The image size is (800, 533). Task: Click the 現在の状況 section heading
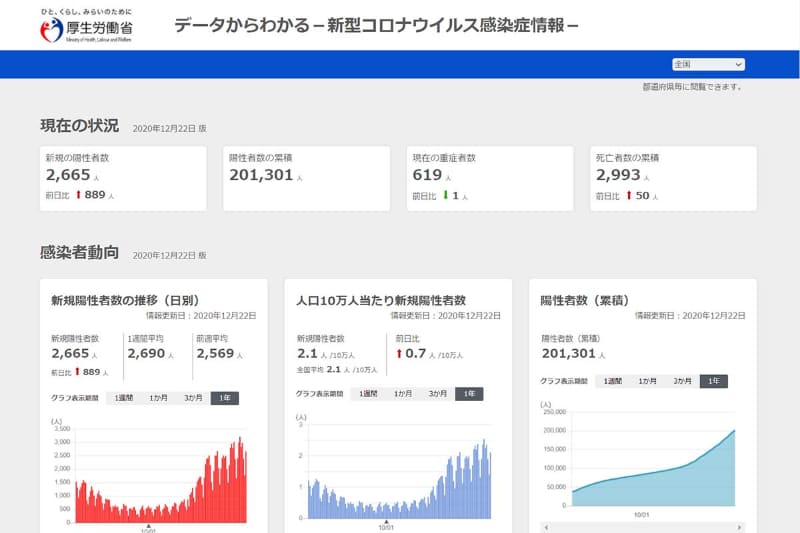coord(80,125)
